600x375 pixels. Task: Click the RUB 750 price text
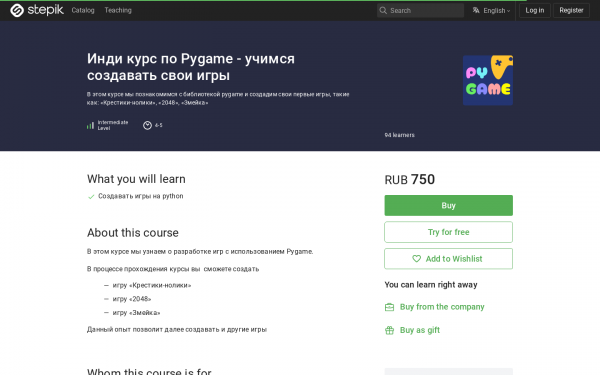(x=409, y=179)
